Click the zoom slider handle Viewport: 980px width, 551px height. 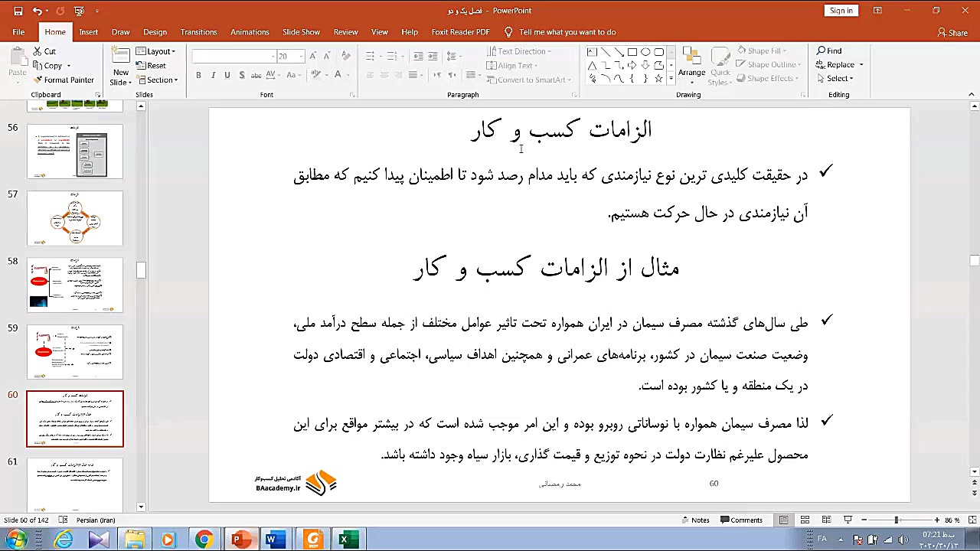pos(896,520)
